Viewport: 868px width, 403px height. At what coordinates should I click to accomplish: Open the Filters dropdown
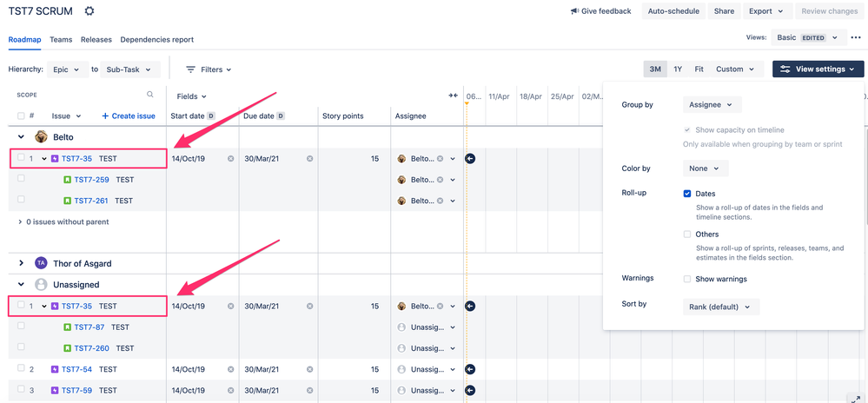[209, 69]
